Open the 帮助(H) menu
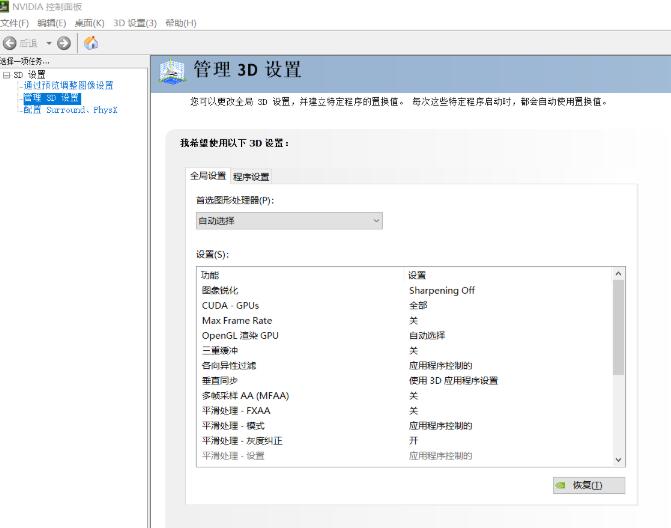This screenshot has width=671, height=528. (180, 23)
